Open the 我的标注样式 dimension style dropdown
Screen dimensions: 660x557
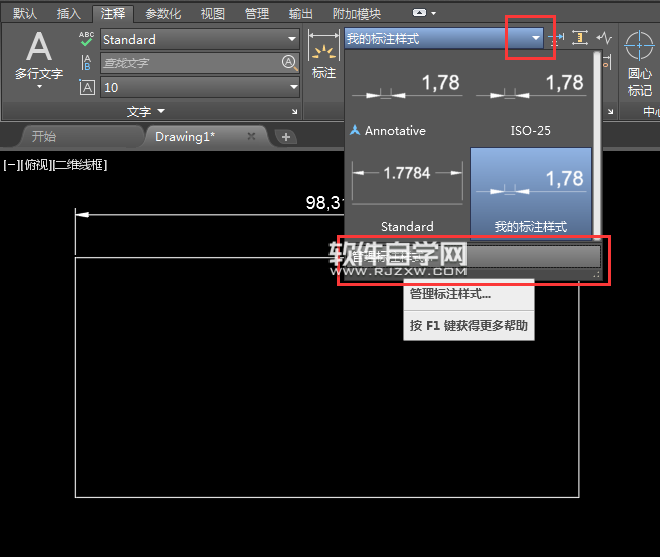pyautogui.click(x=536, y=38)
